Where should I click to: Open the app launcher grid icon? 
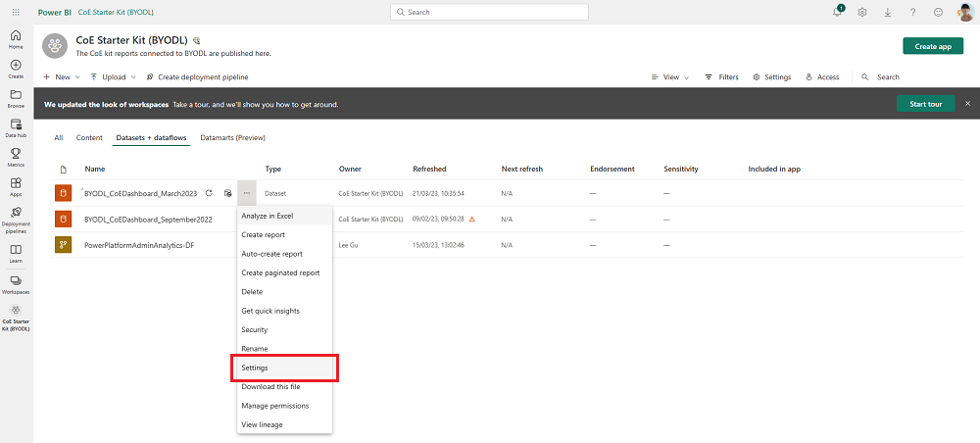[x=17, y=12]
